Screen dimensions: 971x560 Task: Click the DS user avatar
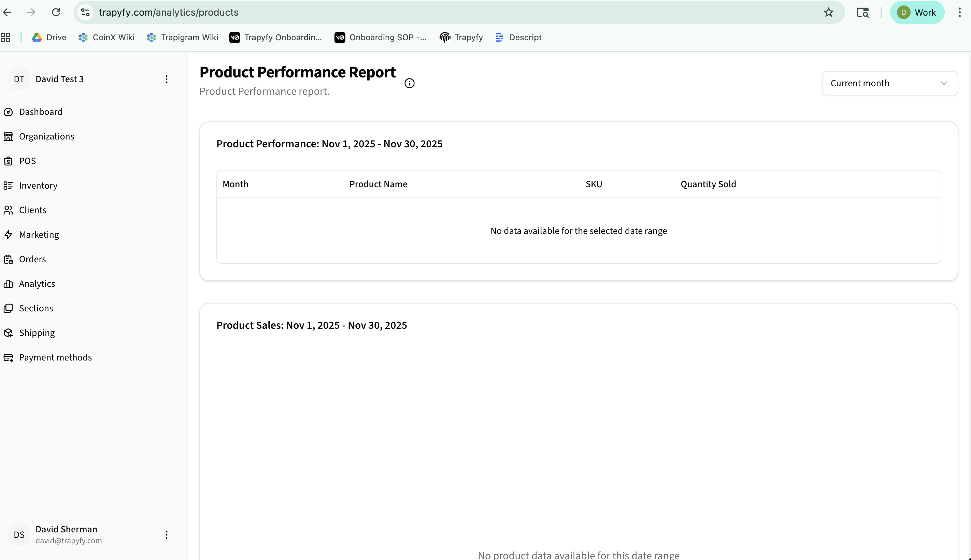coord(19,535)
